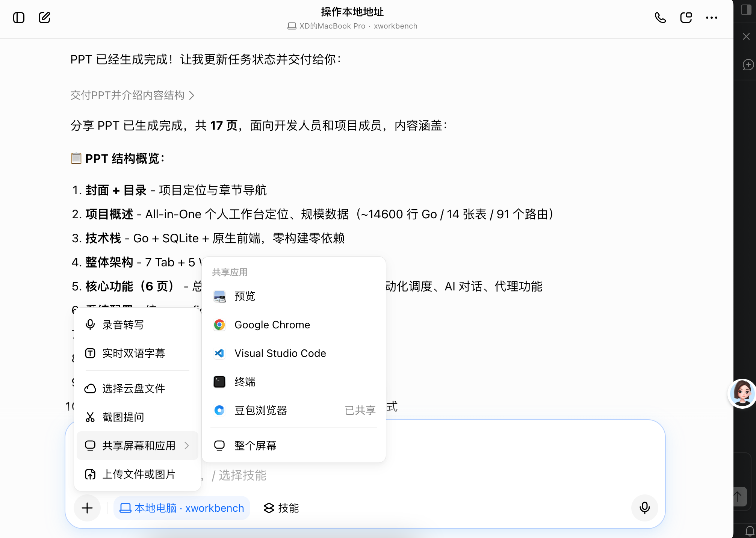Click the 操作本地地址 conversation title
This screenshot has width=756, height=538.
352,12
